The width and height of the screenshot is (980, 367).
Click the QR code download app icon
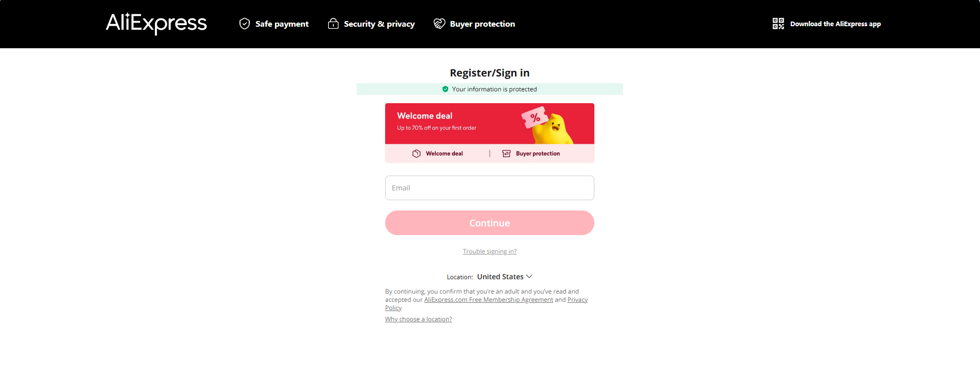(778, 24)
